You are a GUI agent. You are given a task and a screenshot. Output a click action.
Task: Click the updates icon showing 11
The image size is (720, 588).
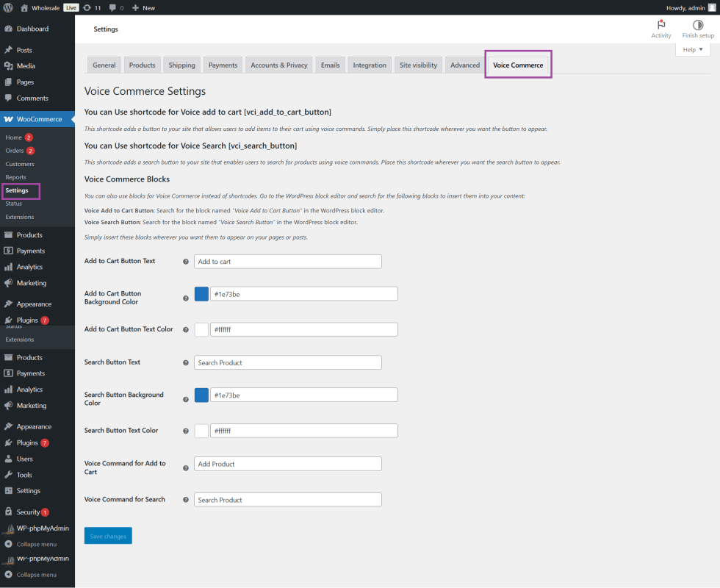tap(92, 7)
